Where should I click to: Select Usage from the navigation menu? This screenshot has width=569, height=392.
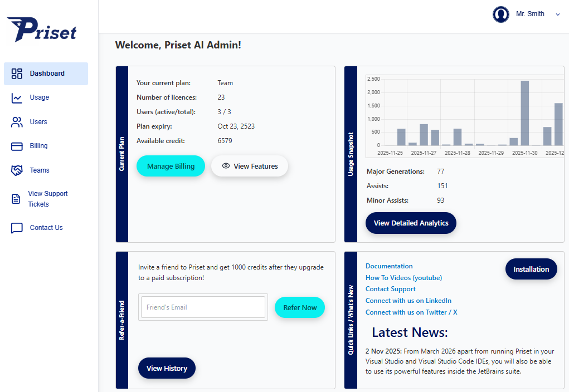(x=39, y=97)
